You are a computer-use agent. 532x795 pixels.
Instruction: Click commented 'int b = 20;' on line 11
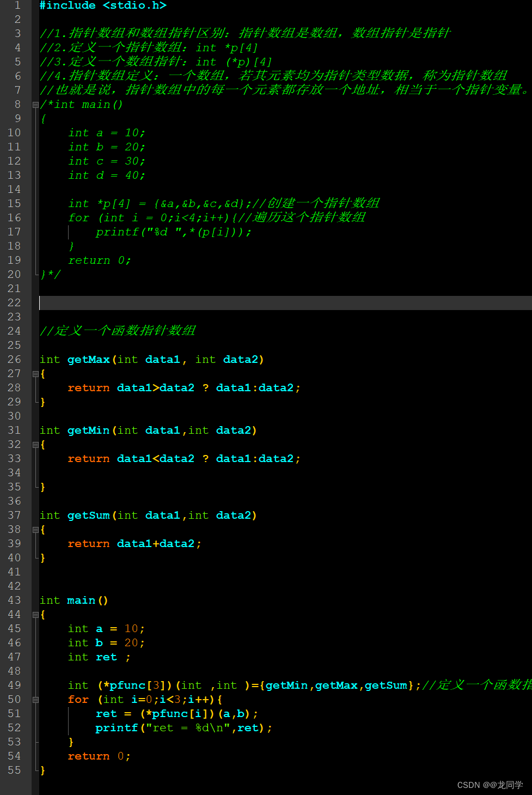pos(107,147)
